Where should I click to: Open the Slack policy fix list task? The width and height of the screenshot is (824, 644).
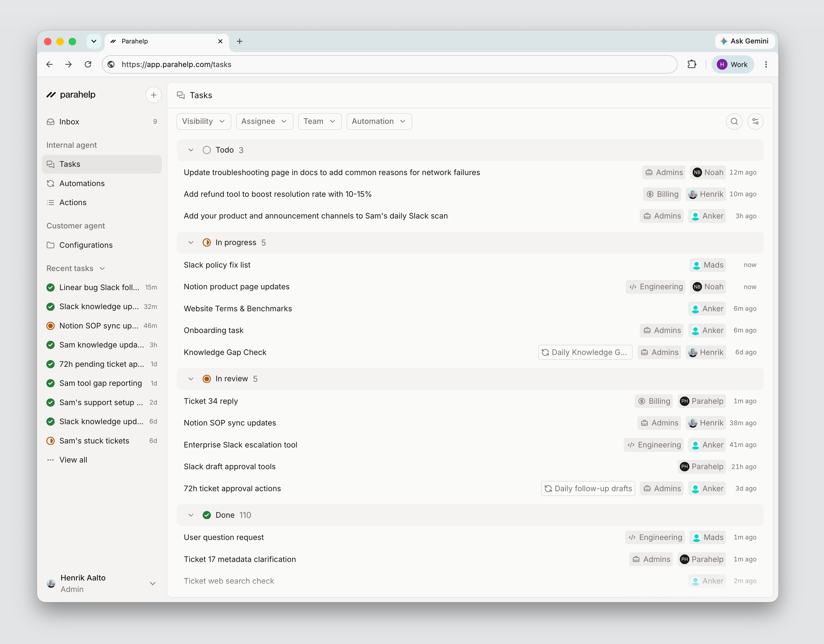click(x=470, y=265)
